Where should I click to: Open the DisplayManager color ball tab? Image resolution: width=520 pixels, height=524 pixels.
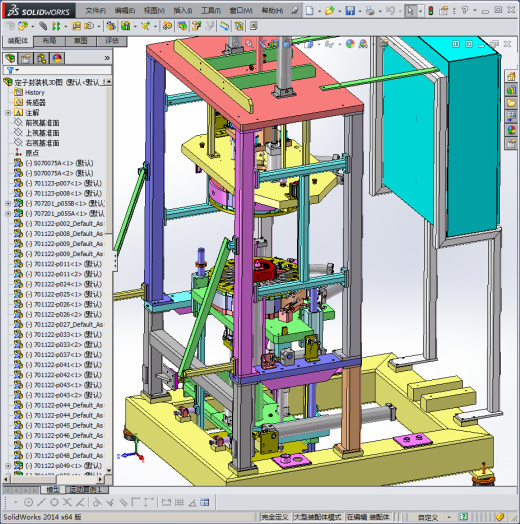tap(57, 58)
